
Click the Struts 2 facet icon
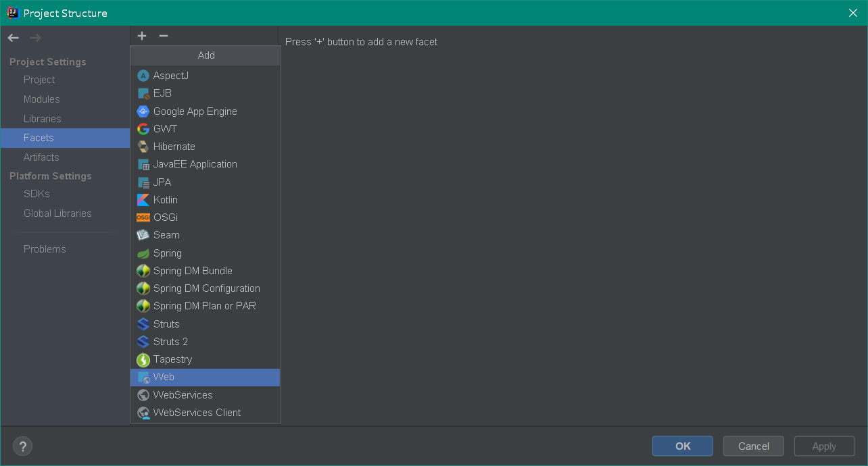(x=143, y=342)
